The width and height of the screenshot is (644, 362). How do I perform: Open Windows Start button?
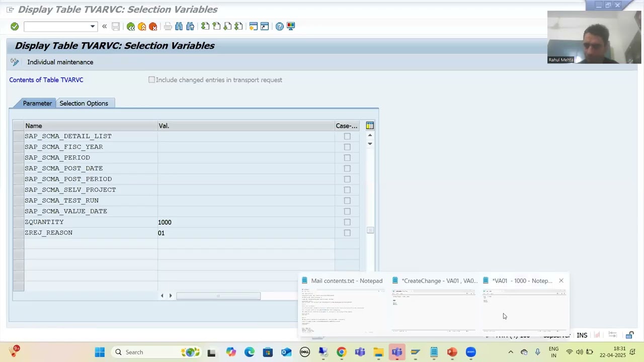(x=100, y=352)
